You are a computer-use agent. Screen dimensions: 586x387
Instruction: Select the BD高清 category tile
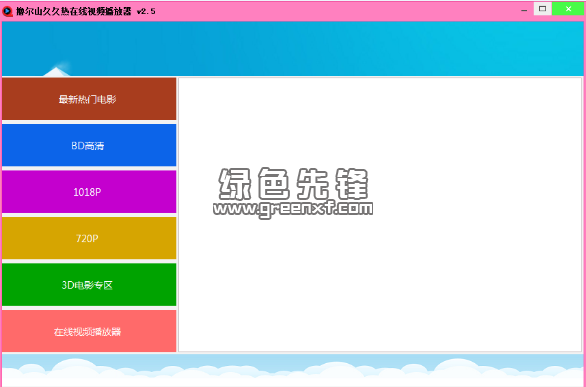(x=89, y=145)
